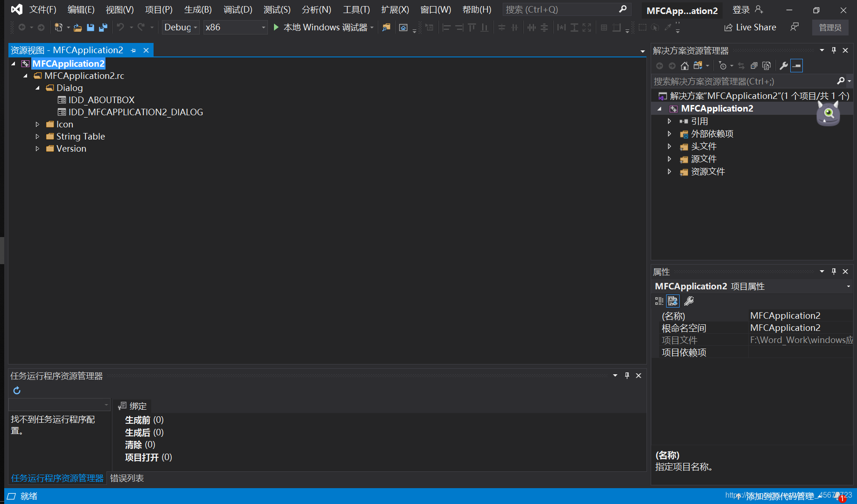Pin the Task Runner Explorer panel

627,375
